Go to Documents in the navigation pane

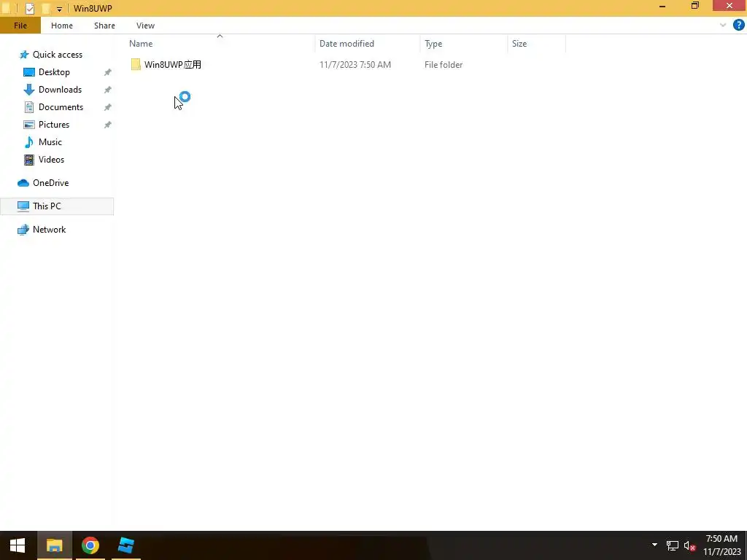click(x=61, y=107)
